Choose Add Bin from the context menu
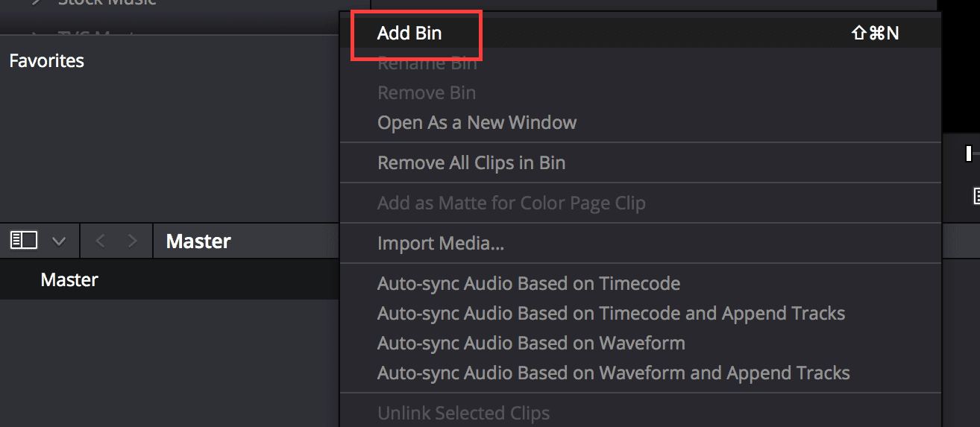Screen dimensions: 980x427 [409, 33]
